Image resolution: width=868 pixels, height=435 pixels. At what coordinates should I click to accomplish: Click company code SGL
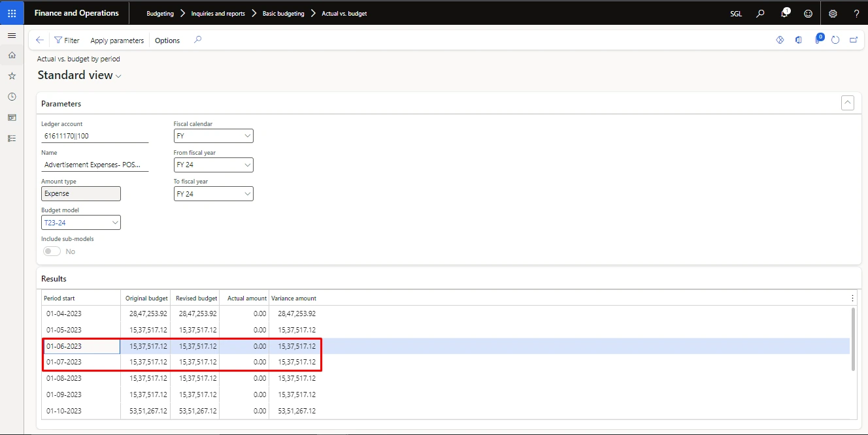pos(736,14)
